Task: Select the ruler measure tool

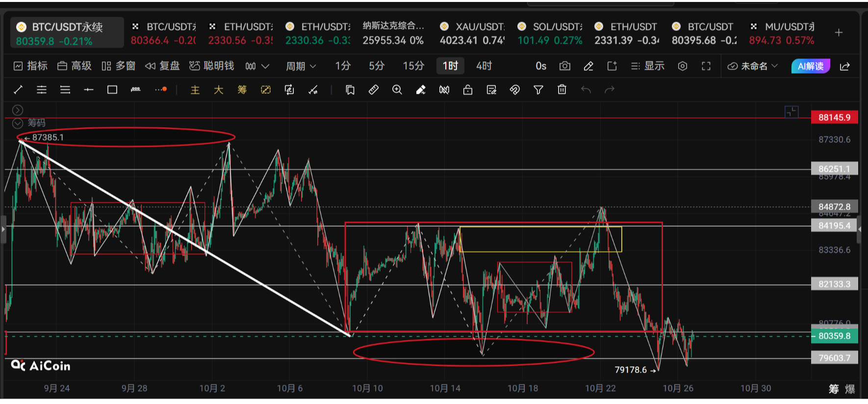Action: [x=374, y=89]
